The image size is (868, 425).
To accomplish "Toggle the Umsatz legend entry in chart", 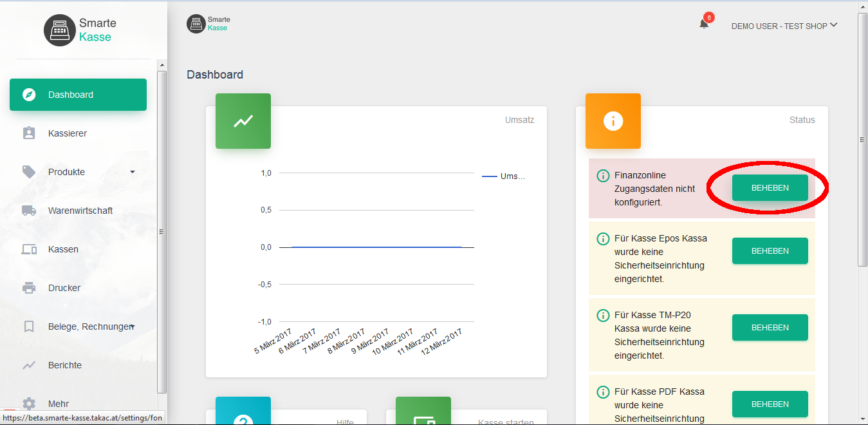I will pos(504,176).
